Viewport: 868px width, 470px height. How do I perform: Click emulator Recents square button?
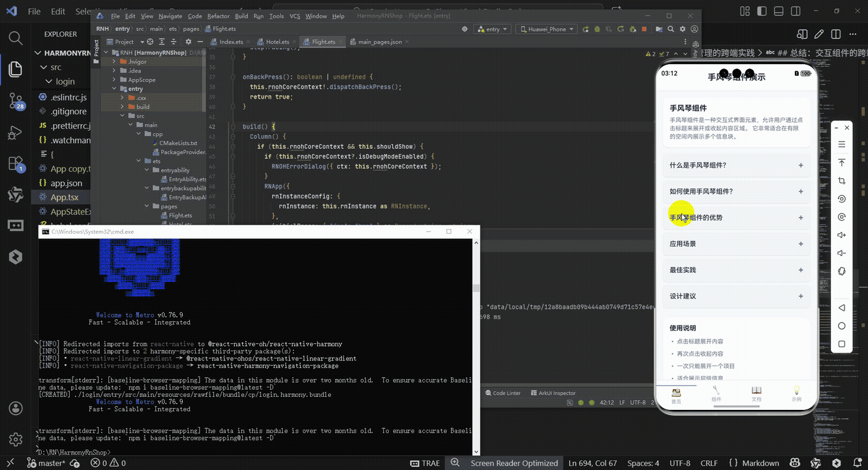[x=842, y=344]
